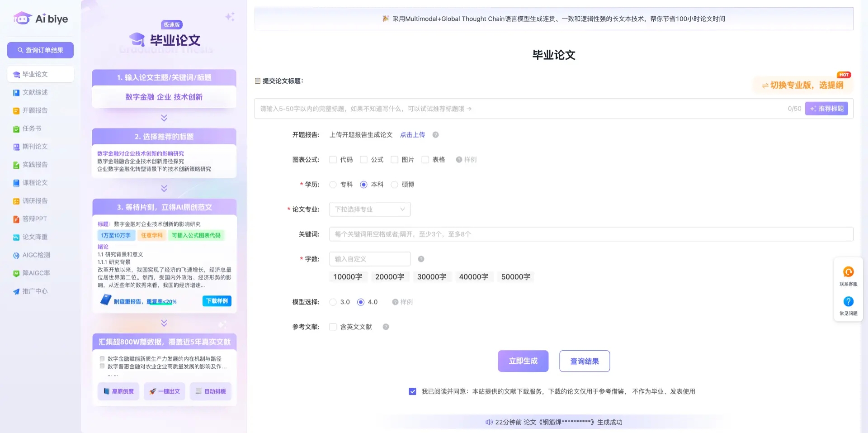
Task: Select the 30000字 word count option
Action: (x=432, y=276)
